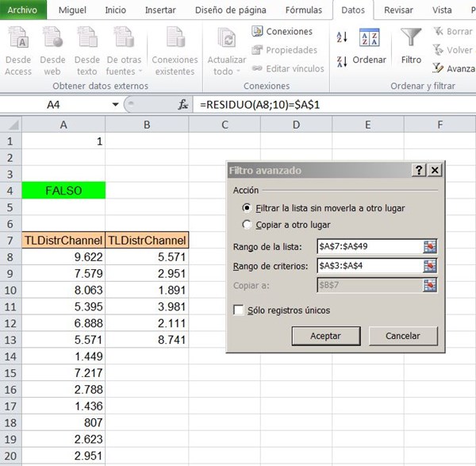Select cell A1 containing 1
This screenshot has width=476, height=466.
[63, 141]
